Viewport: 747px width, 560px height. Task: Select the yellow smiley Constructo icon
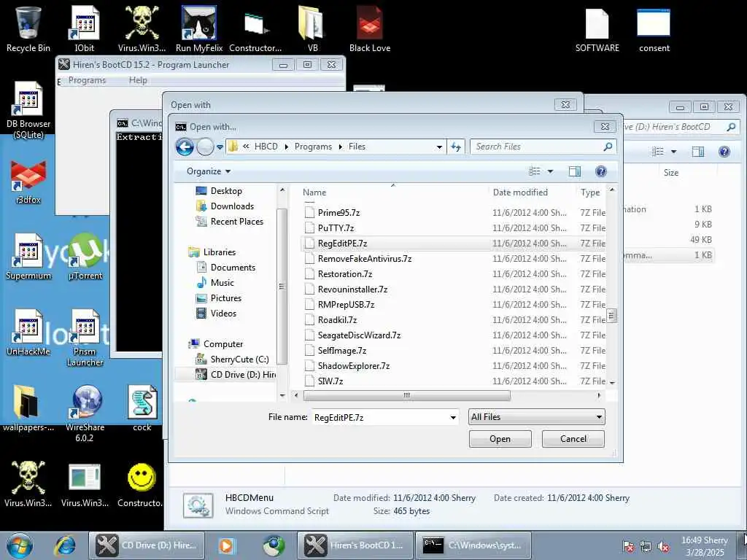142,484
